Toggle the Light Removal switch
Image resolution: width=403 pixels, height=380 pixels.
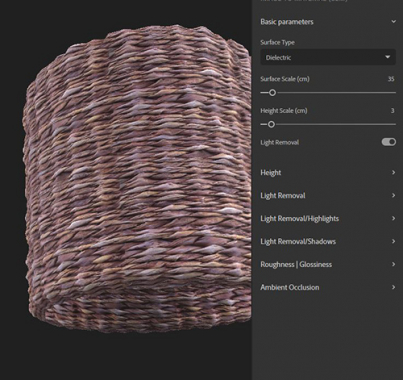point(389,142)
